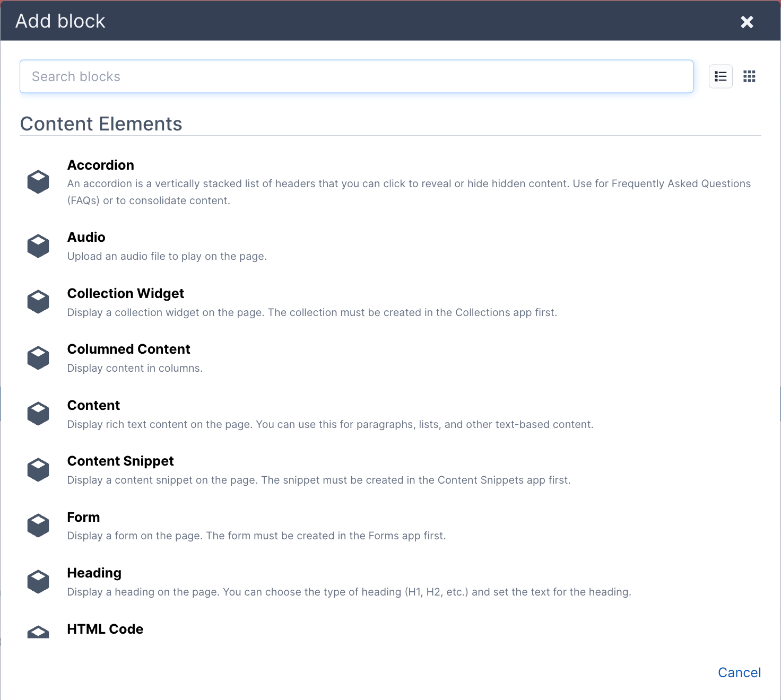Screen dimensions: 781x700
Task: Click 'Display a collection widget' description
Action: tap(312, 312)
